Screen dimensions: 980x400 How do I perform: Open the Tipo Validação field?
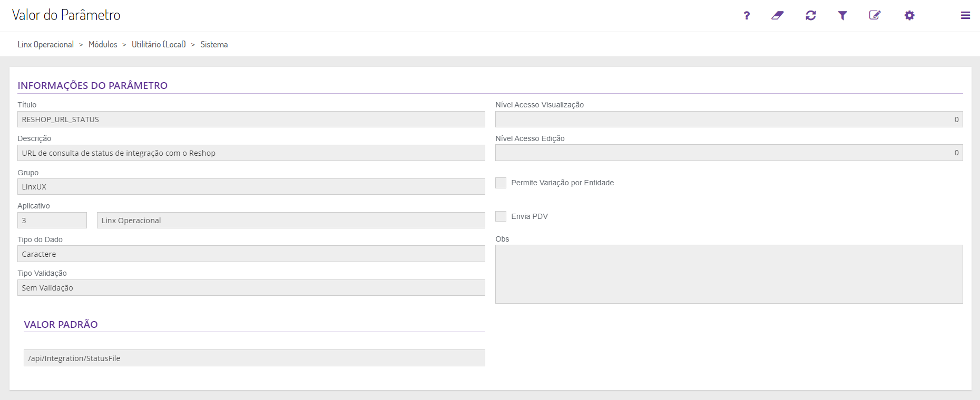coord(251,288)
